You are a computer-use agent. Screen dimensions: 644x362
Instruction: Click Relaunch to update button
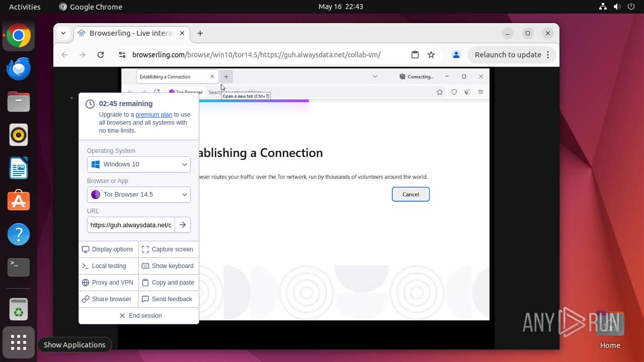click(512, 55)
